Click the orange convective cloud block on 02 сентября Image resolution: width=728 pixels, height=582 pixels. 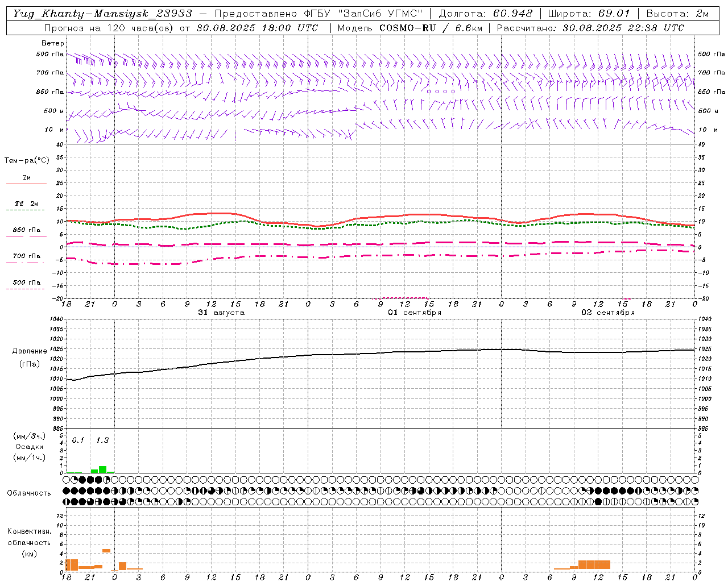click(x=594, y=565)
